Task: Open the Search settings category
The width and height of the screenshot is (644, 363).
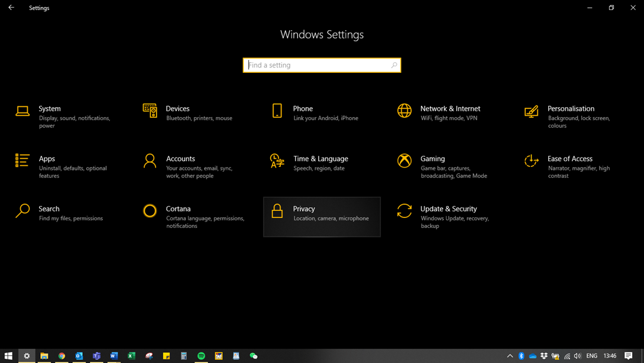Action: 49,209
